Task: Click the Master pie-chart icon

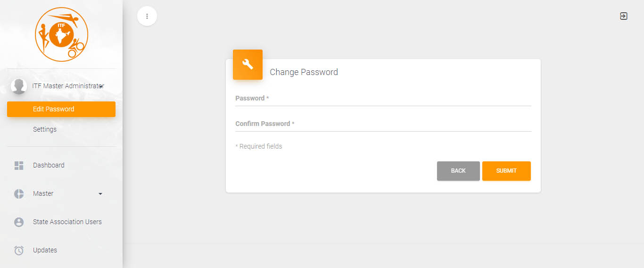Action: pyautogui.click(x=19, y=194)
